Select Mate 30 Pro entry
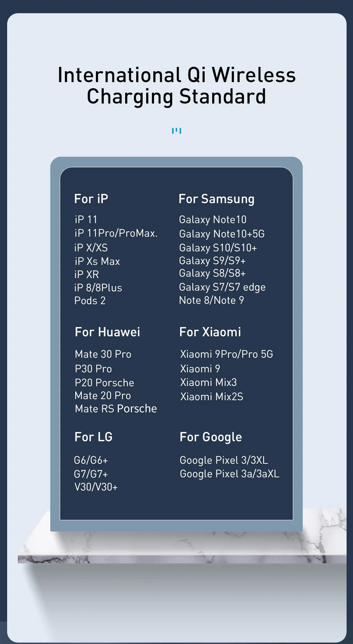This screenshot has width=353, height=644. tap(103, 354)
